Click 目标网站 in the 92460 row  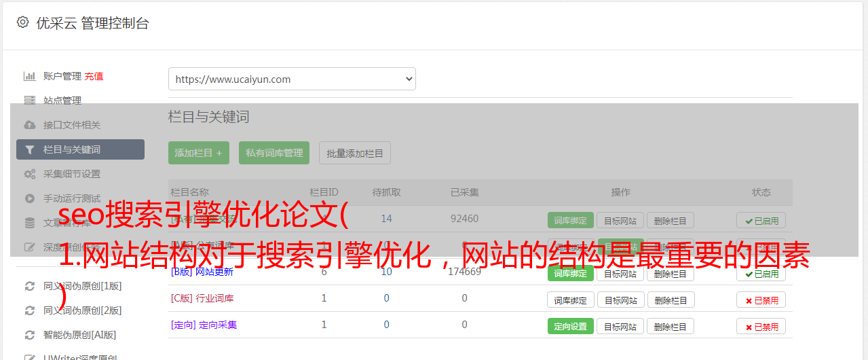click(620, 220)
